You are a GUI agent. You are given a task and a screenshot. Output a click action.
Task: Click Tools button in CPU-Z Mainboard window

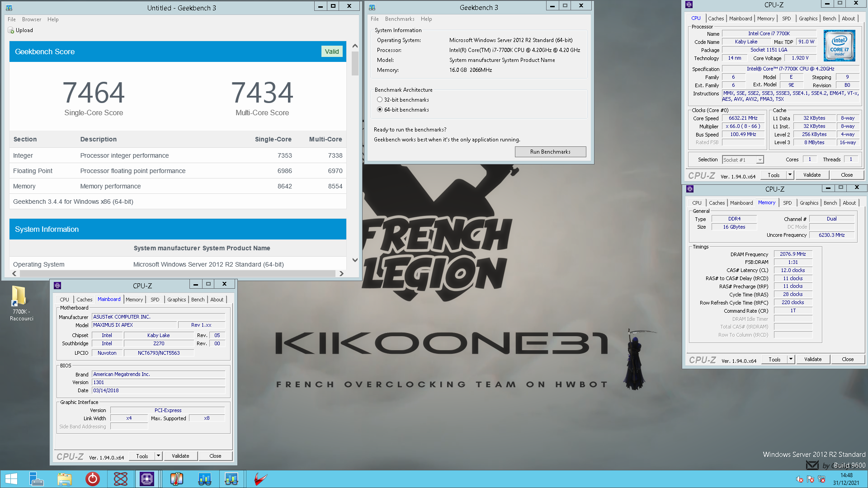[142, 456]
